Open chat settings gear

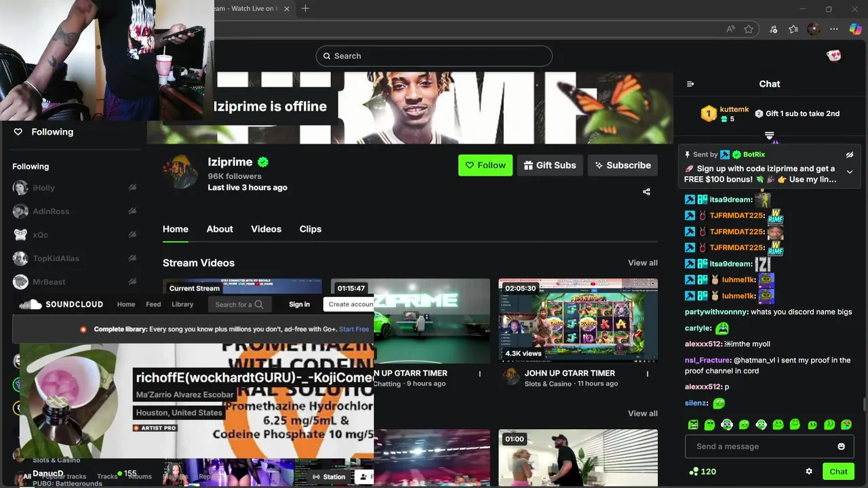(809, 472)
